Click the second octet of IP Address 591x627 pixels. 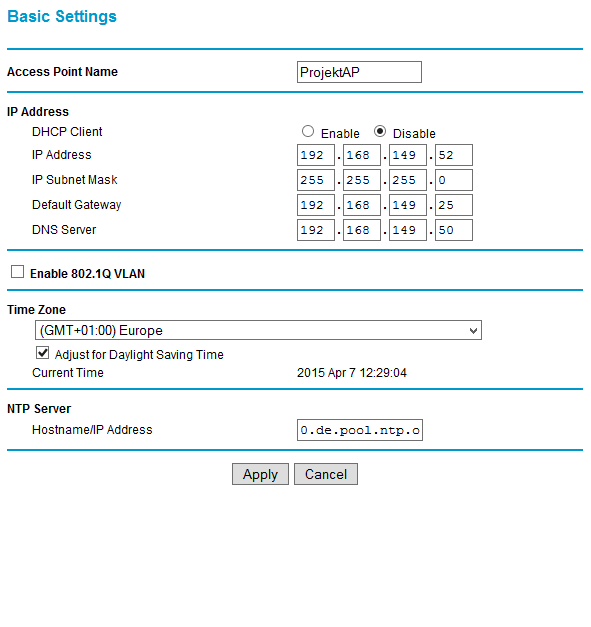pyautogui.click(x=362, y=155)
